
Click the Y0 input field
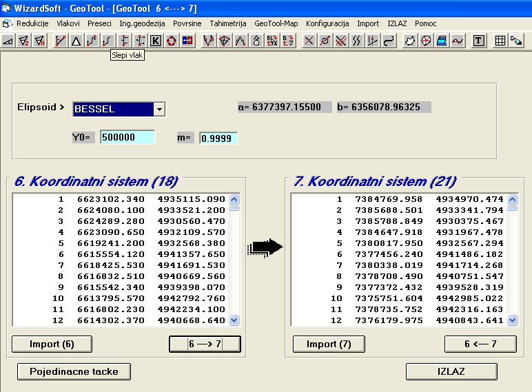coord(127,137)
